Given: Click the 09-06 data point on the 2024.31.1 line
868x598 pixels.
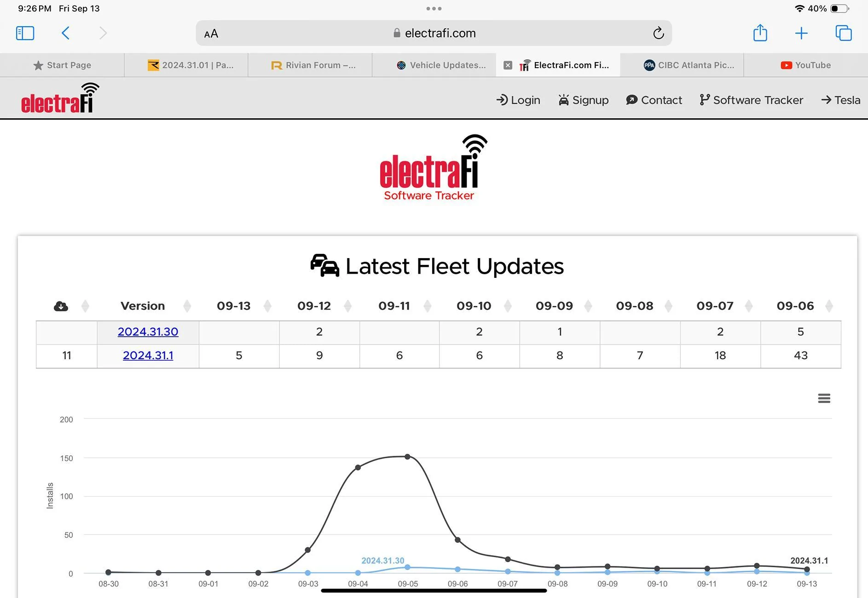Looking at the screenshot, I should [457, 540].
